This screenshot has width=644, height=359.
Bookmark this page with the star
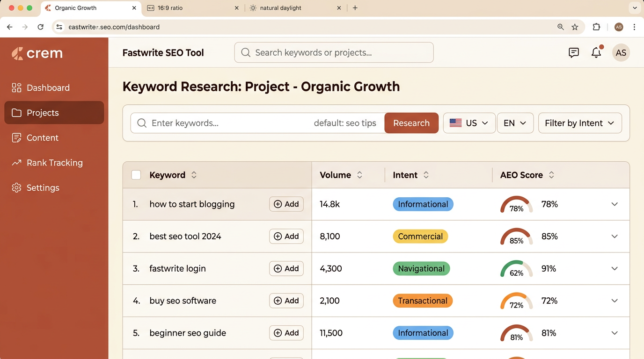[x=575, y=27]
